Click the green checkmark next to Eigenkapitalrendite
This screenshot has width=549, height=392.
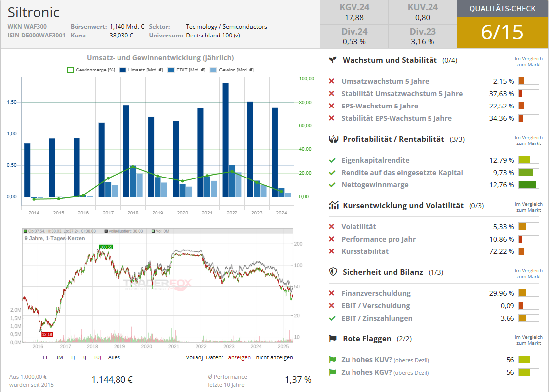pyautogui.click(x=332, y=160)
